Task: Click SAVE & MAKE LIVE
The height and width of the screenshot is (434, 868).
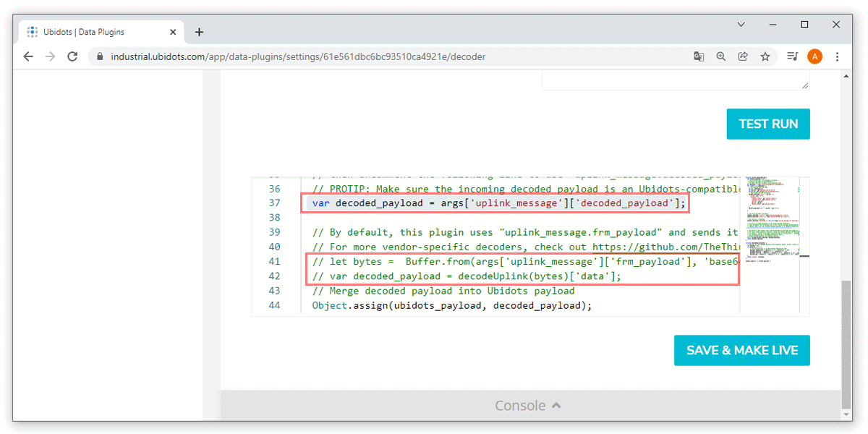Action: pos(742,350)
